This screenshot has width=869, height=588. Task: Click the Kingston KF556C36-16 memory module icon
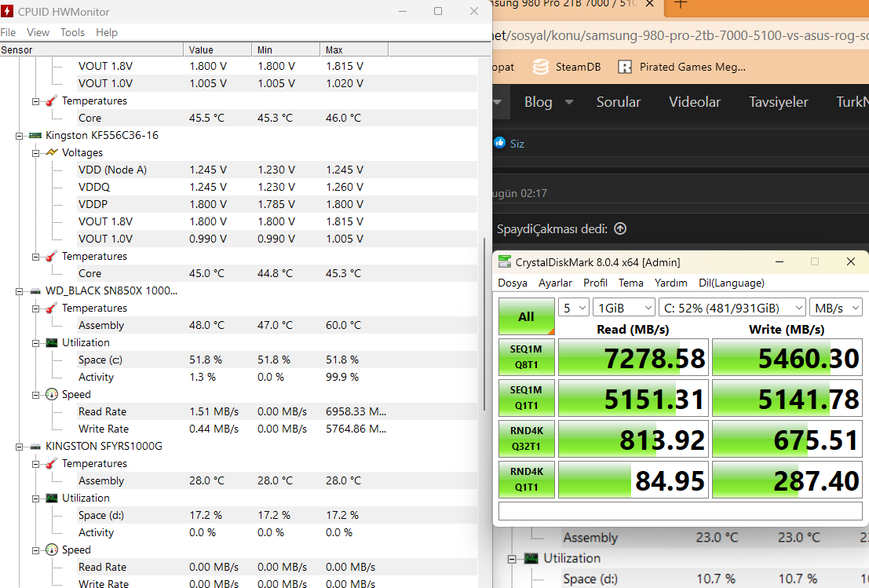click(35, 135)
